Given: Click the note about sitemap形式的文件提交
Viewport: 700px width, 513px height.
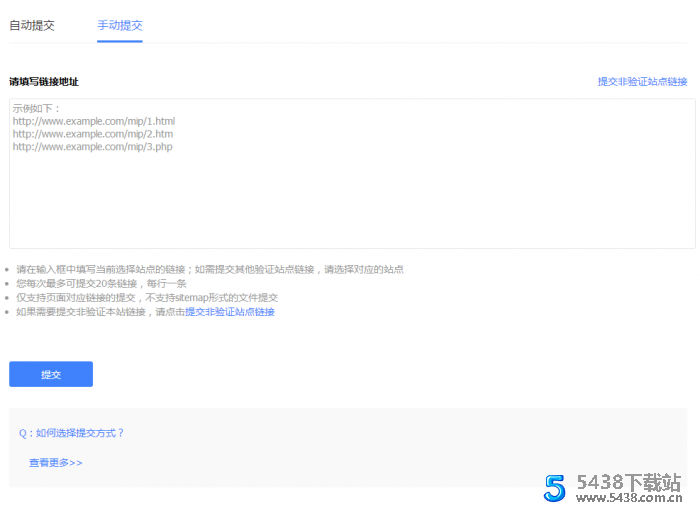Looking at the screenshot, I should tap(147, 297).
